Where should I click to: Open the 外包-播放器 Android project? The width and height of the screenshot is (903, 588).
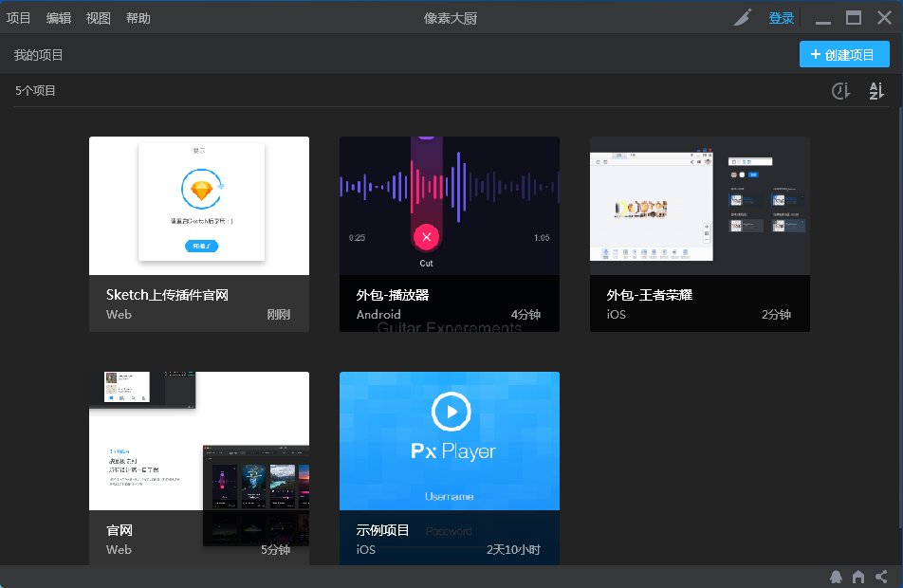pos(449,190)
